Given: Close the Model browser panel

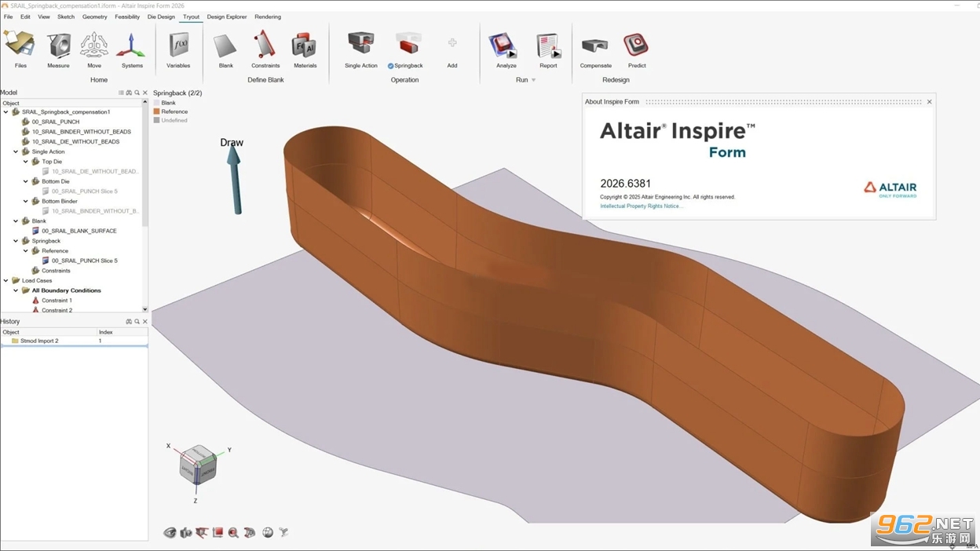Looking at the screenshot, I should click(x=144, y=93).
